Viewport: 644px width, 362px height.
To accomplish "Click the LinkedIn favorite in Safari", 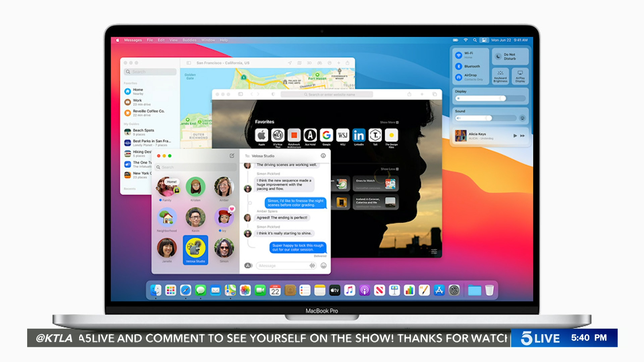I will [359, 135].
